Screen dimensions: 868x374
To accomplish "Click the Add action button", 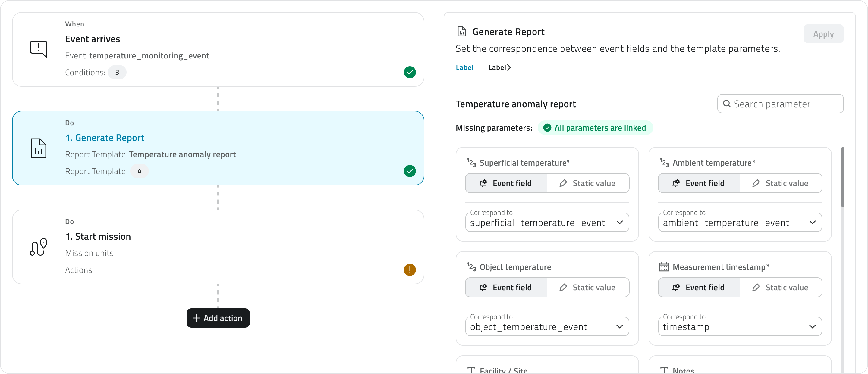I will coord(218,318).
